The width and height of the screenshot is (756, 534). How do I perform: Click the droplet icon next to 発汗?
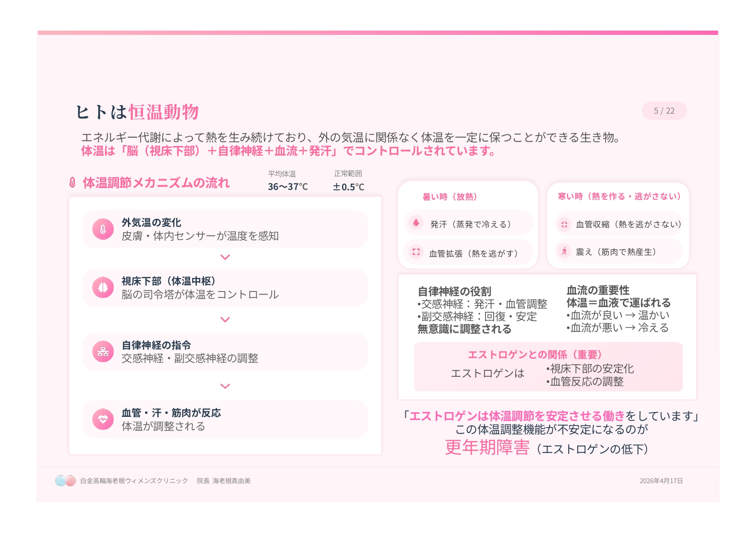[x=416, y=223]
